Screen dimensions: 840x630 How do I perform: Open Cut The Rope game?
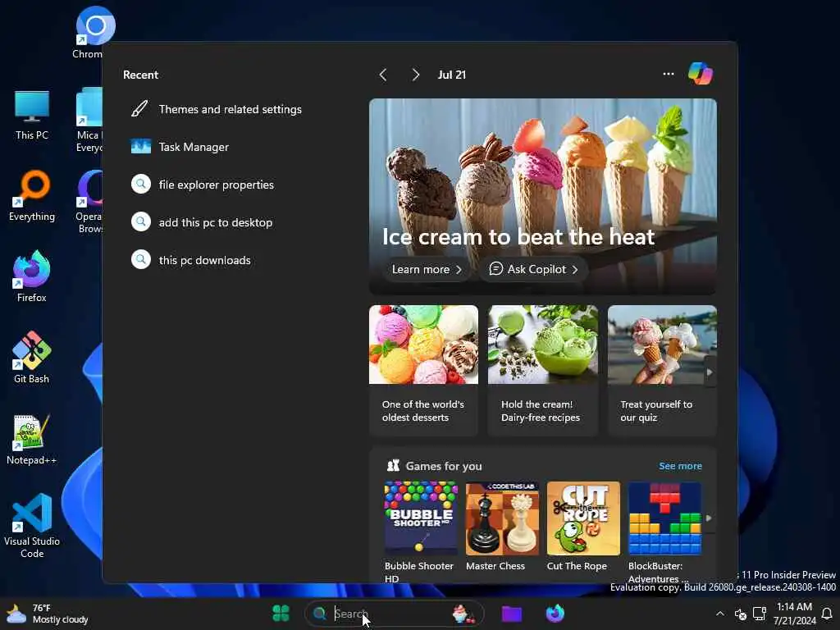click(x=583, y=526)
